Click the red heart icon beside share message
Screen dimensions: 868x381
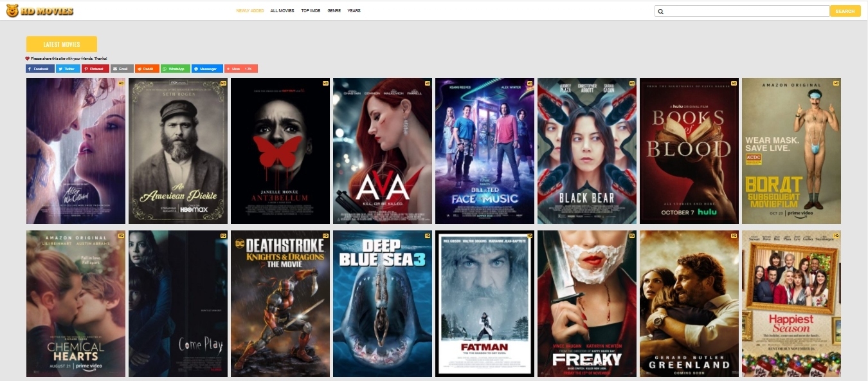pos(28,59)
